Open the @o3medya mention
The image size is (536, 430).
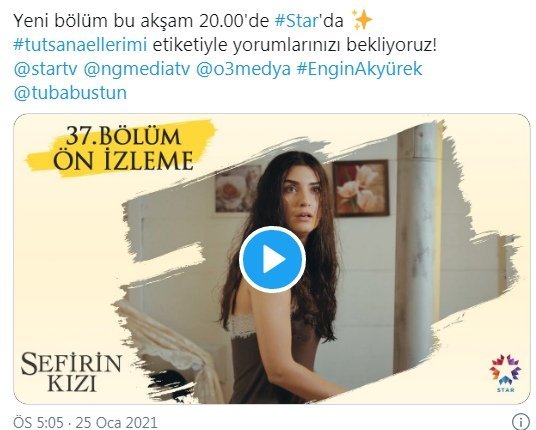243,69
